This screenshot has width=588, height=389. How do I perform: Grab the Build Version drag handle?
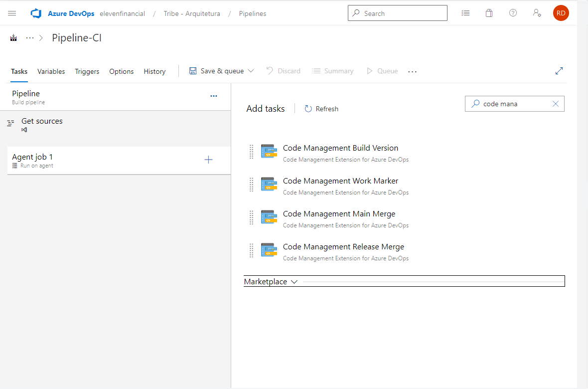click(x=252, y=152)
